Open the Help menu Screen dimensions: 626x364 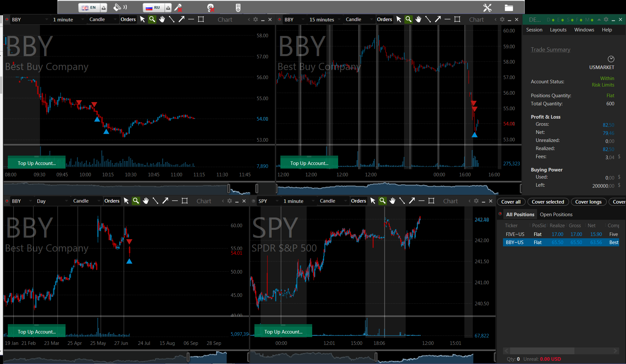(607, 30)
